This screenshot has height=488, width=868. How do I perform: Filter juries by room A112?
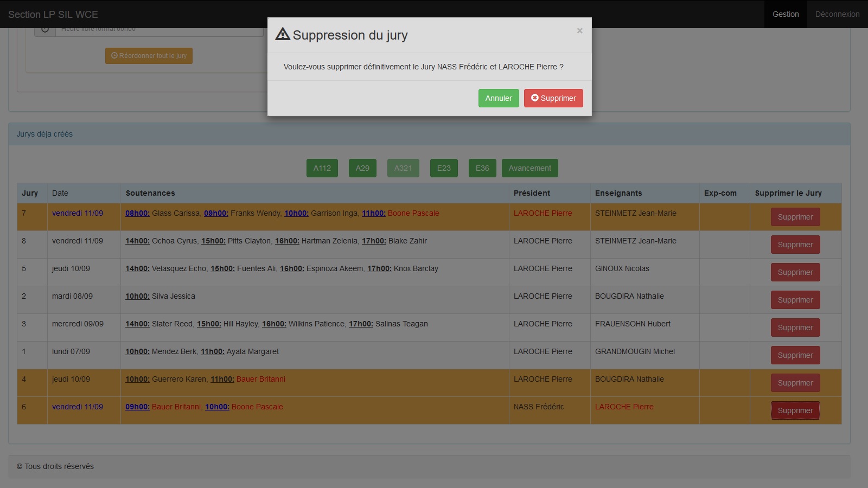tap(322, 168)
